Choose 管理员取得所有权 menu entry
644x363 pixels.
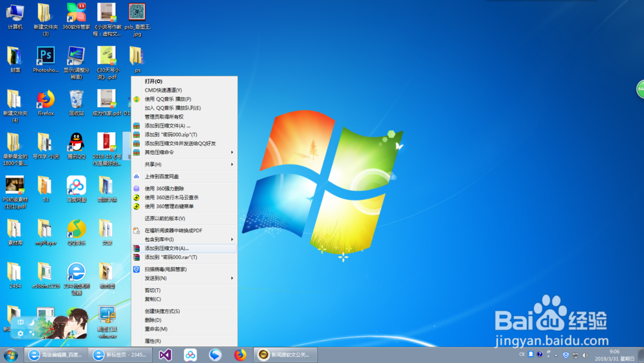(184, 117)
